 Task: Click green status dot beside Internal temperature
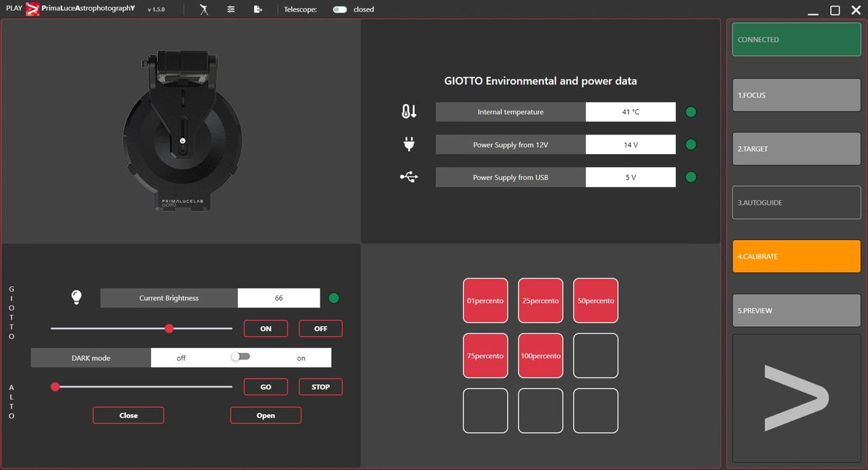[x=691, y=112]
